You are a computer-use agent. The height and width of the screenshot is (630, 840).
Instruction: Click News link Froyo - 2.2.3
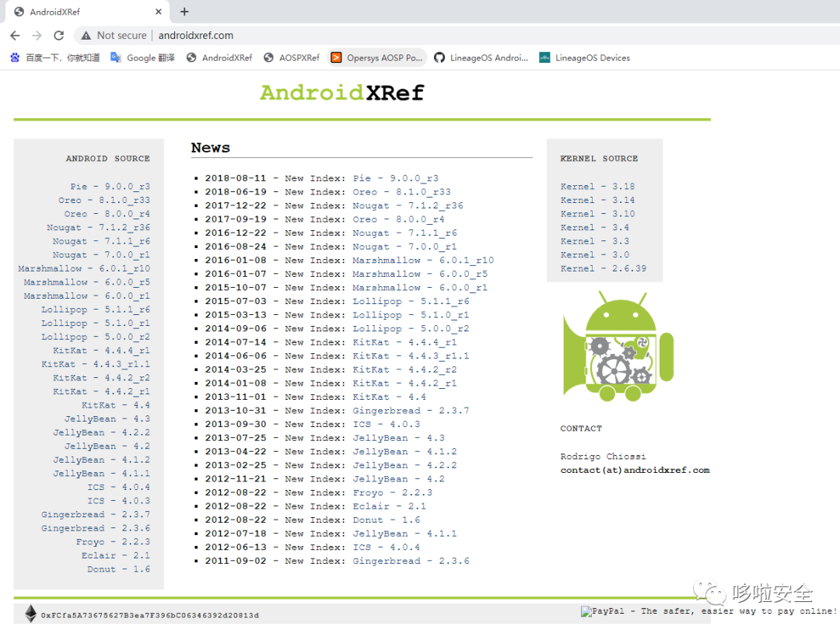[x=393, y=493]
